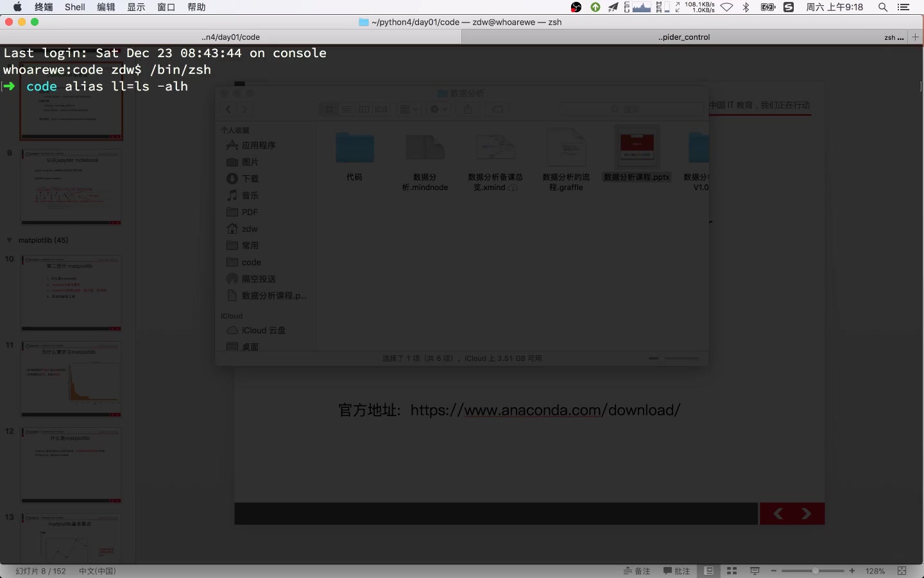Click fit-slide-to-window toggle
This screenshot has height=578, width=924.
pos(900,570)
